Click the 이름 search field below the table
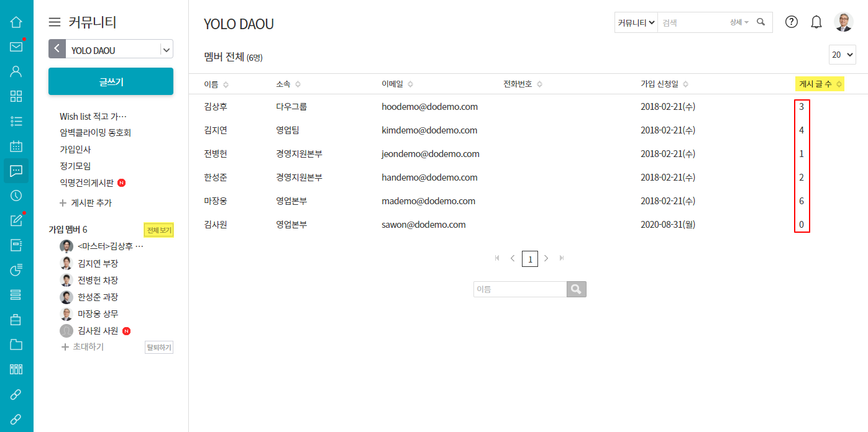This screenshot has width=868, height=432. pyautogui.click(x=519, y=289)
